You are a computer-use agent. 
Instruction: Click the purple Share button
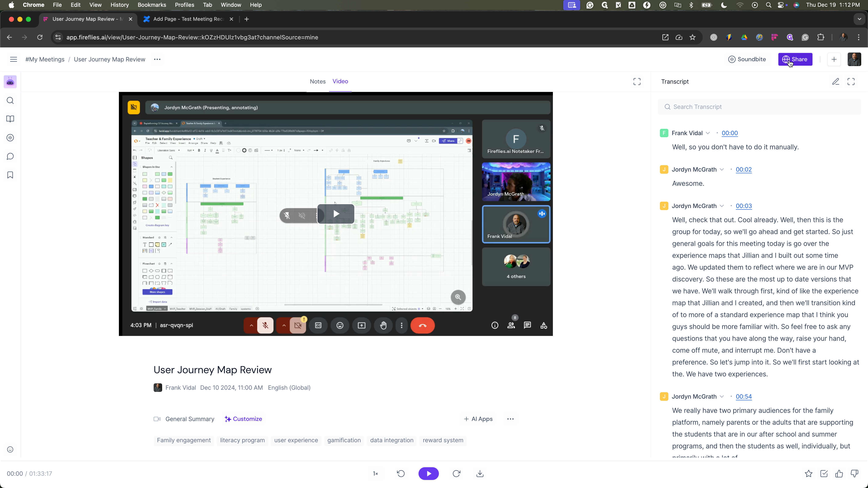point(795,59)
